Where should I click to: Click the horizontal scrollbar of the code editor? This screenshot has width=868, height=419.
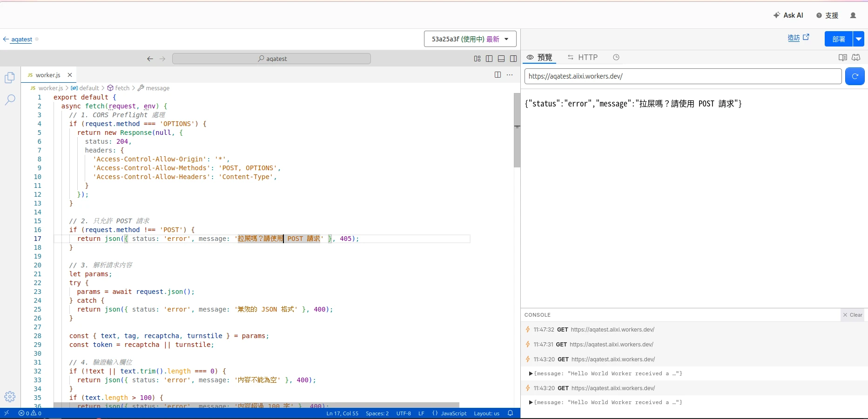[256, 405]
